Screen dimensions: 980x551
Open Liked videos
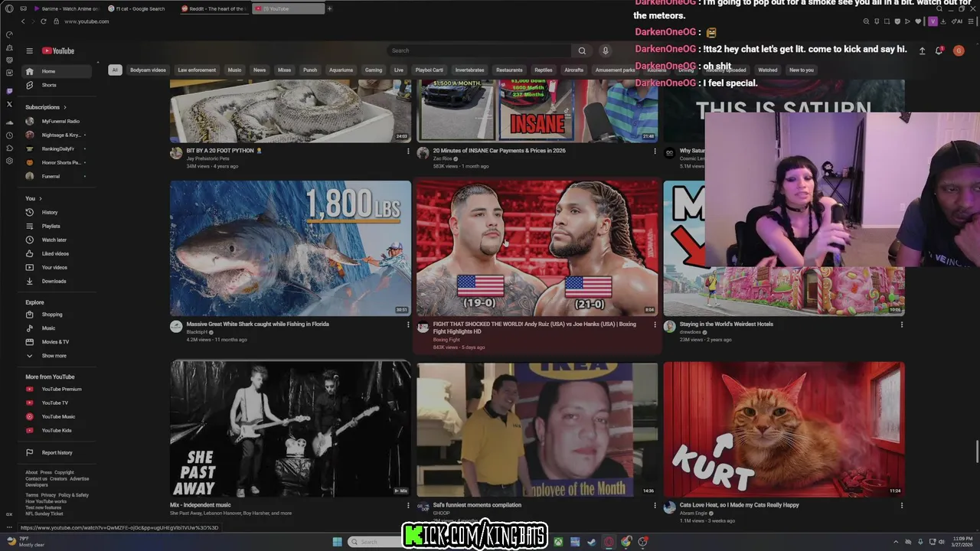point(55,253)
